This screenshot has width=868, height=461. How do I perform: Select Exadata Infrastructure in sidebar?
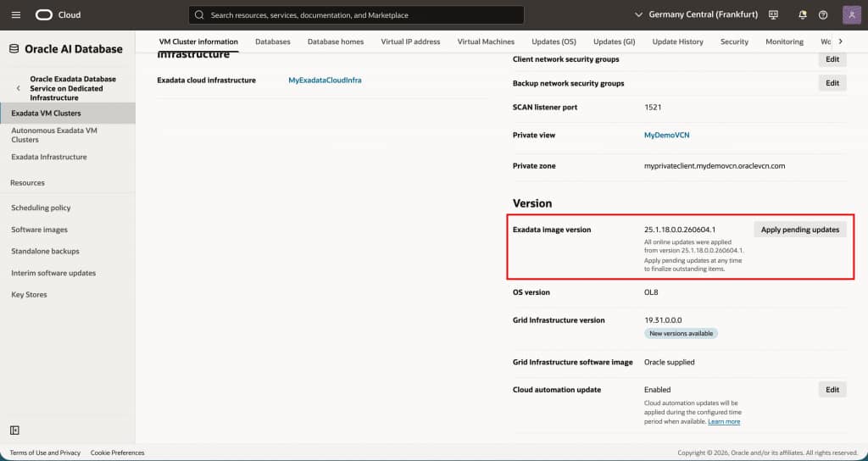click(48, 157)
